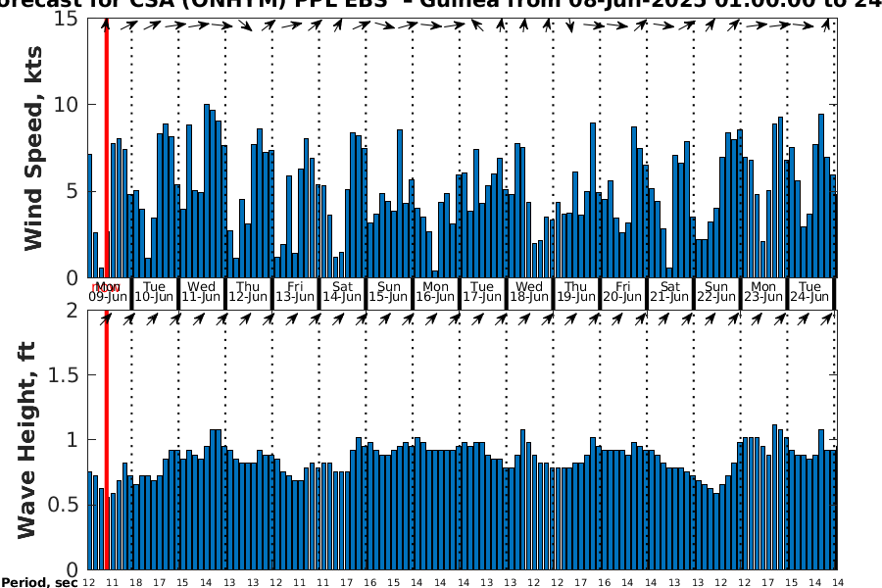Click the '1' tick on wave height axis
882x588 pixels.
point(72,440)
